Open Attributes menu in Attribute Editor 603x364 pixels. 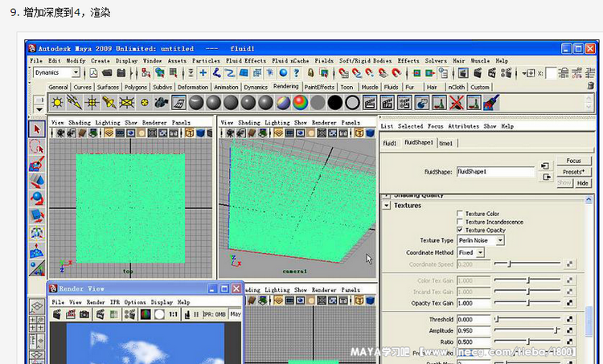click(463, 126)
